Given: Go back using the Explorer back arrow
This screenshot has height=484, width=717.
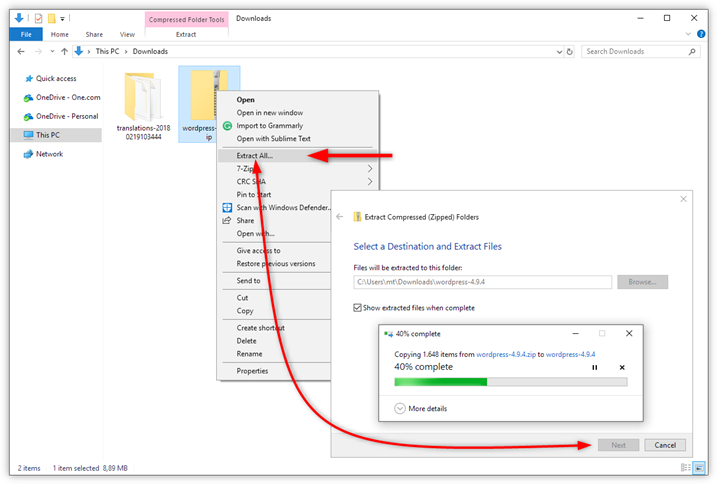Looking at the screenshot, I should pyautogui.click(x=21, y=51).
